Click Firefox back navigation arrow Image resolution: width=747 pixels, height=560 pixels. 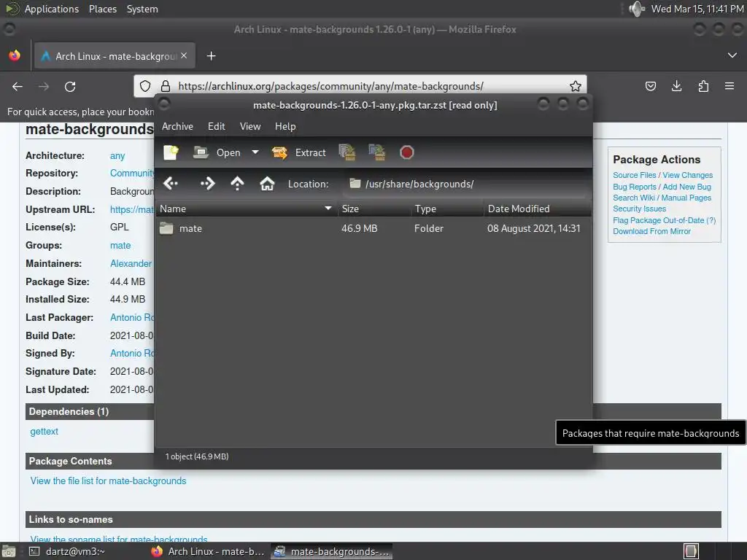(18, 86)
